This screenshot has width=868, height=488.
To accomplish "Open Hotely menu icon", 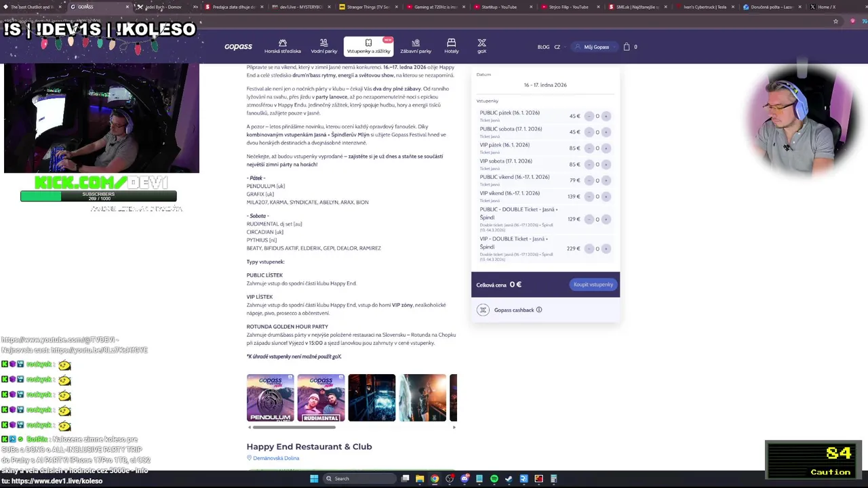I will (451, 43).
